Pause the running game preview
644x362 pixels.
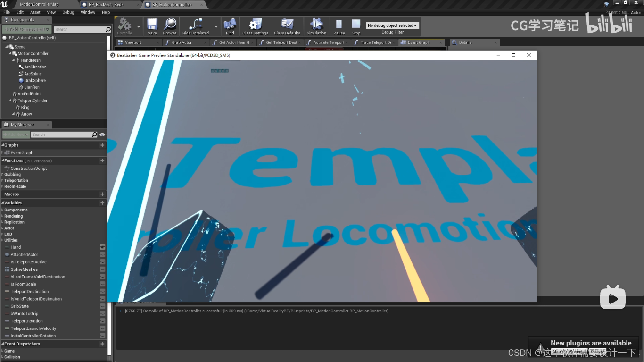(339, 26)
